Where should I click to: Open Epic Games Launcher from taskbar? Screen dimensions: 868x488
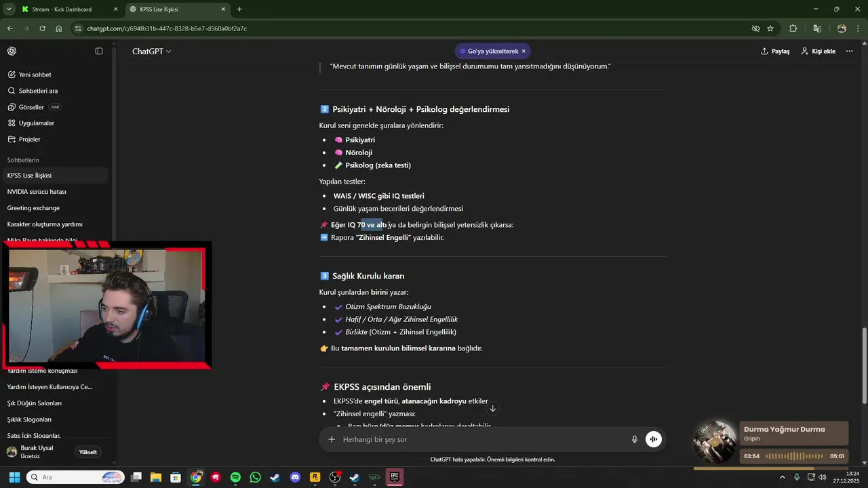pos(395,478)
